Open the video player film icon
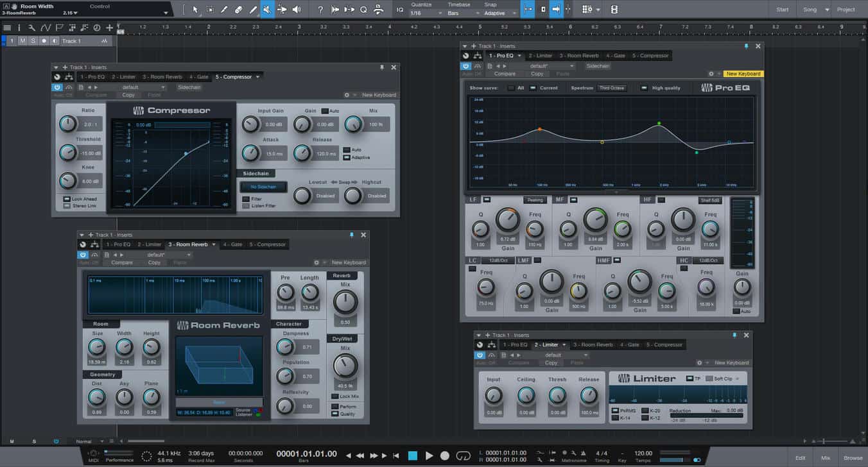Viewport: 868px width, 467px height. [x=614, y=10]
